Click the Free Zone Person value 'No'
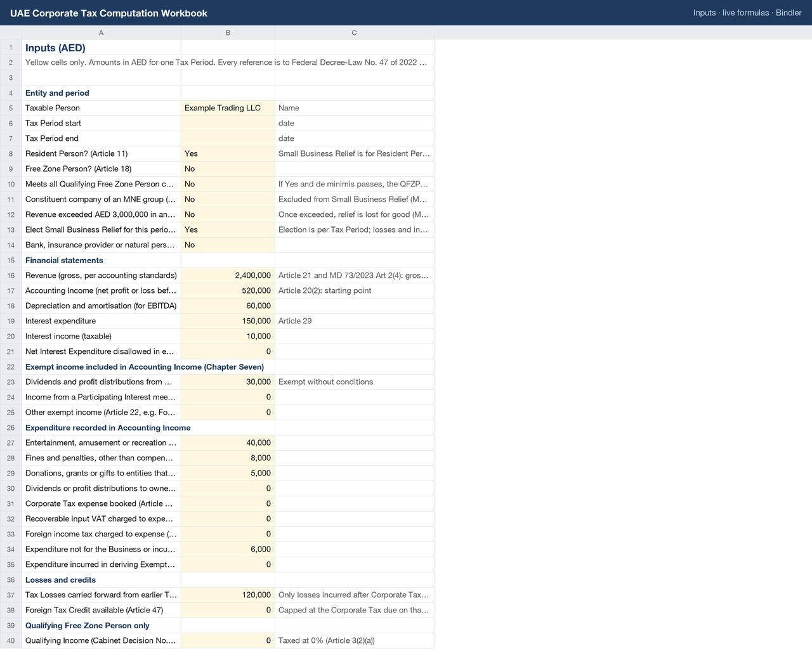 (228, 169)
